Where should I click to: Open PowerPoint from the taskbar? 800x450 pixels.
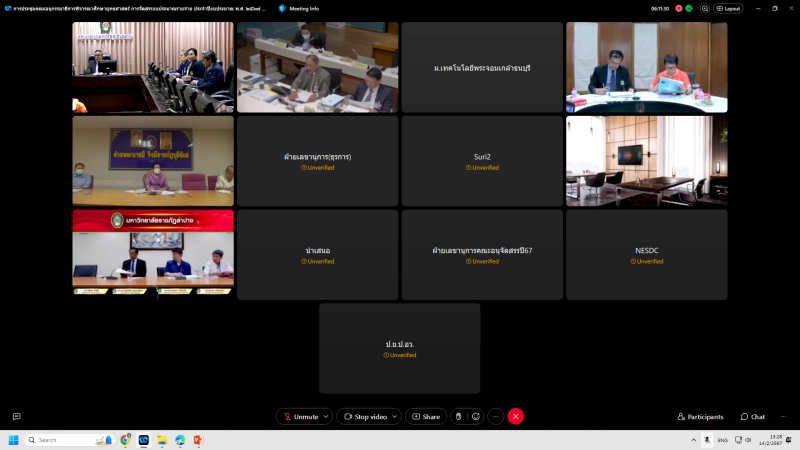pyautogui.click(x=197, y=440)
